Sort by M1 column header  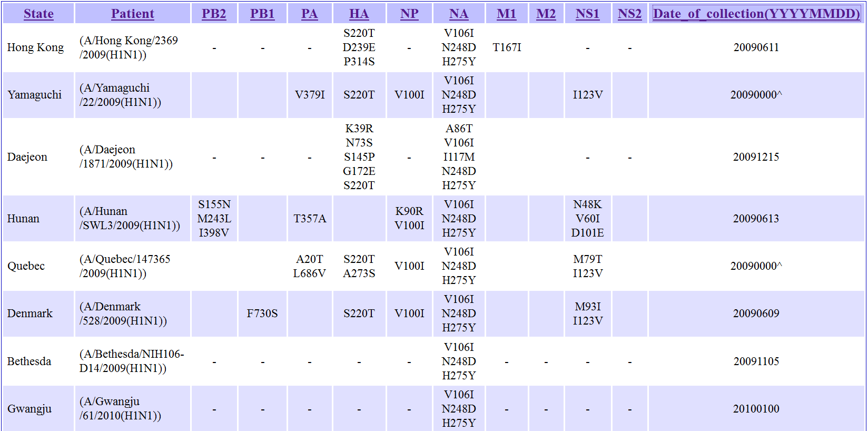point(507,14)
